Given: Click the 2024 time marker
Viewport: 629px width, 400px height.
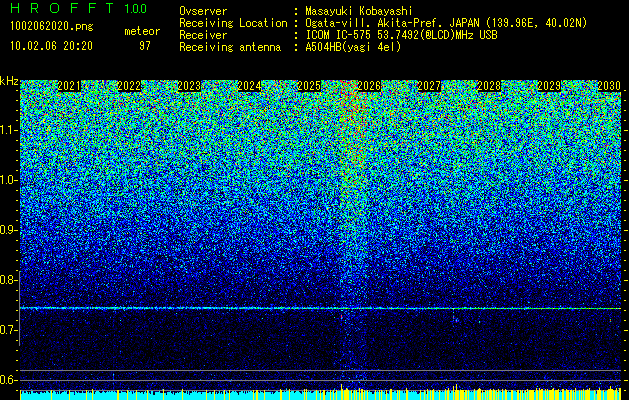Looking at the screenshot, I should coord(249,86).
